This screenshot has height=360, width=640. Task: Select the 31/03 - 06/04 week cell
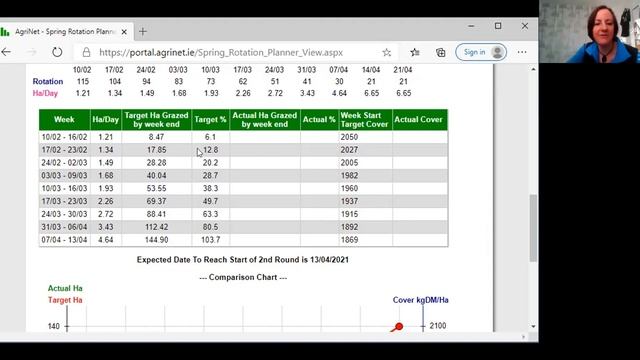(x=64, y=227)
